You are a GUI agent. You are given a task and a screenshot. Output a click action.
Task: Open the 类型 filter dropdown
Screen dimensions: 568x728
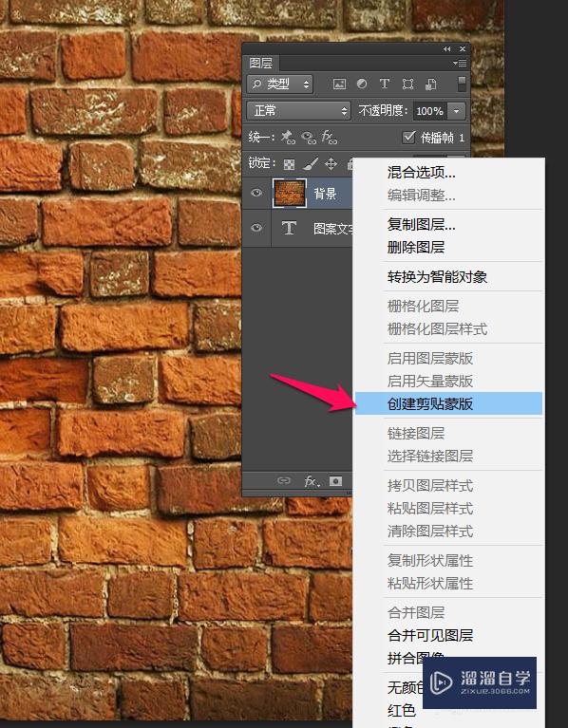pos(279,84)
